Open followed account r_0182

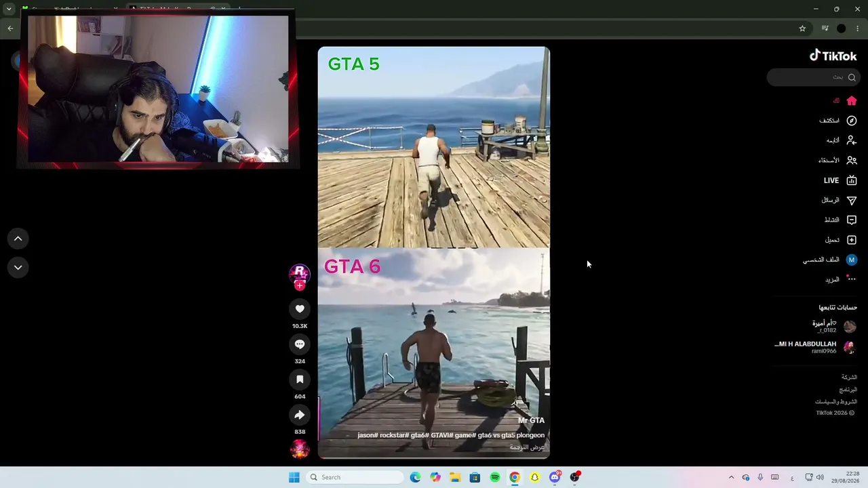click(x=825, y=326)
